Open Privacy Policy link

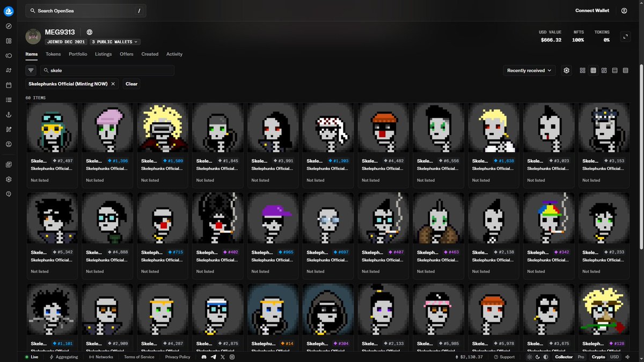[x=178, y=357]
